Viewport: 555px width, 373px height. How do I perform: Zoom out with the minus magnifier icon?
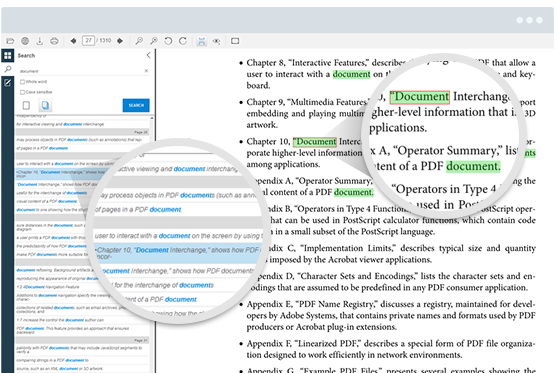click(x=139, y=41)
